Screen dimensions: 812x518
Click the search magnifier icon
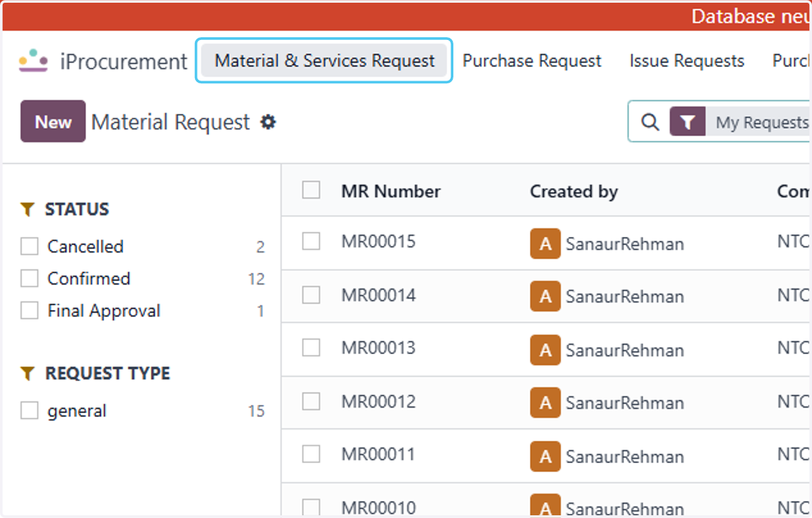(x=650, y=122)
